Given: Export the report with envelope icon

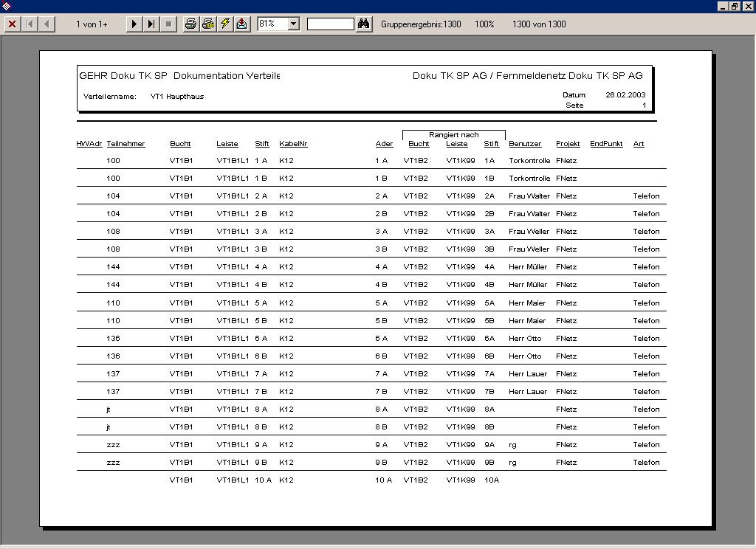Looking at the screenshot, I should coord(242,24).
